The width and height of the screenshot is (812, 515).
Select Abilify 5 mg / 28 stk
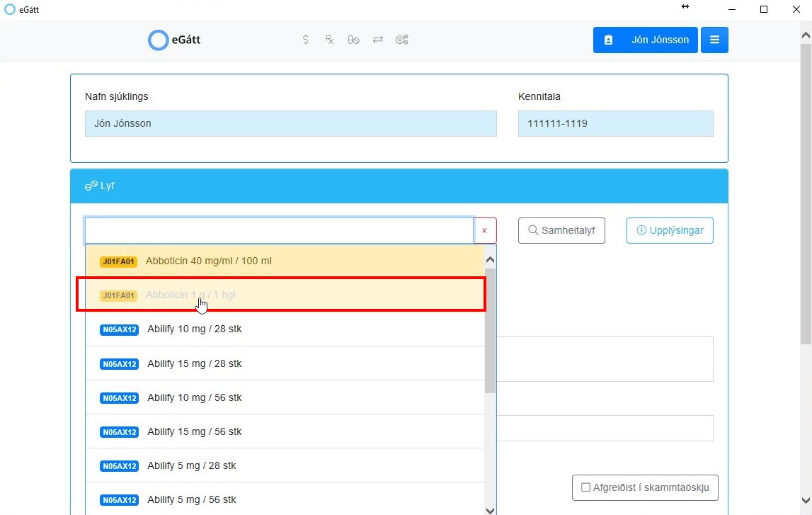point(285,466)
